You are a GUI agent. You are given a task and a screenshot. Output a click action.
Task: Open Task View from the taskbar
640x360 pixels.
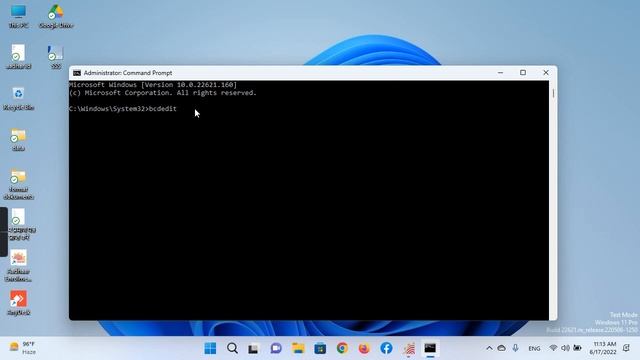tap(253, 349)
